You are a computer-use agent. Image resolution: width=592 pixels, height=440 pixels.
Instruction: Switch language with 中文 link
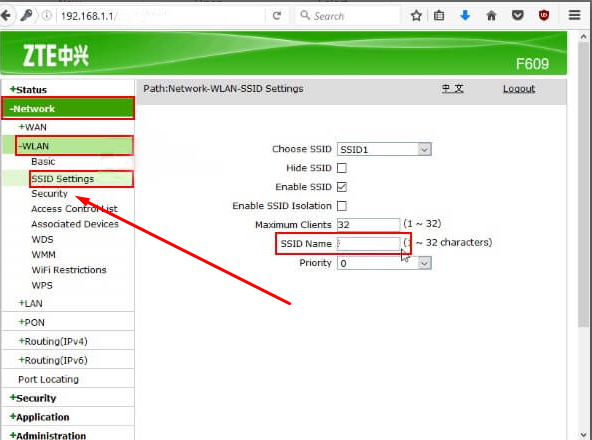[x=452, y=89]
